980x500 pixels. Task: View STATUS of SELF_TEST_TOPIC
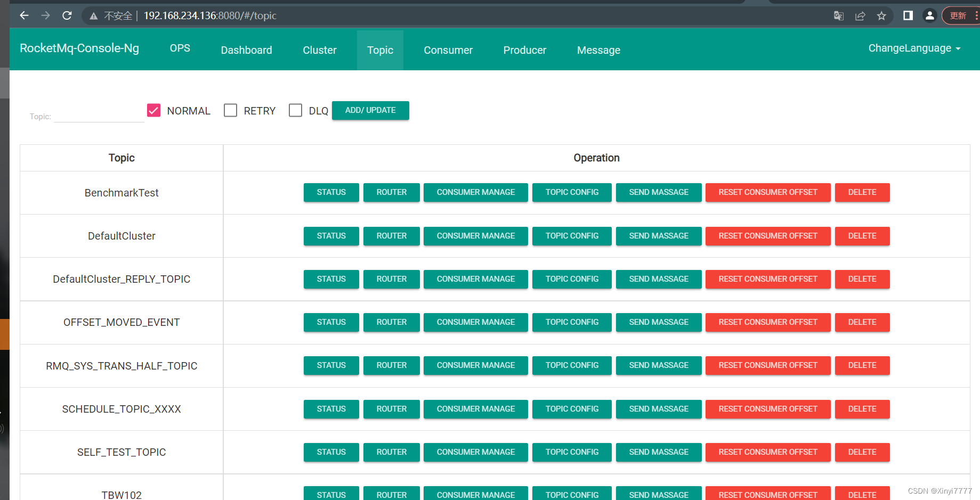click(331, 452)
